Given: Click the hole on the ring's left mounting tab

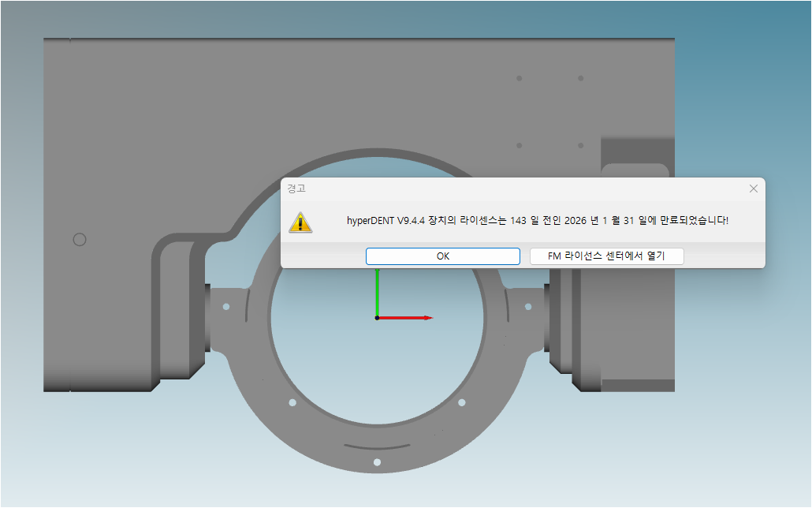Looking at the screenshot, I should coord(225,306).
